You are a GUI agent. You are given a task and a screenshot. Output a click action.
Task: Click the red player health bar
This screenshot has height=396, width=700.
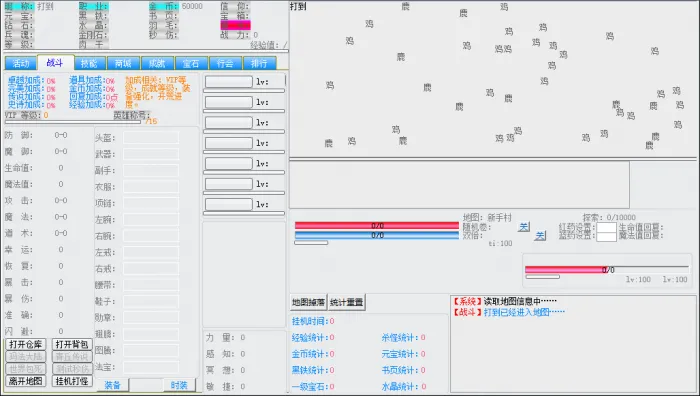click(x=377, y=225)
